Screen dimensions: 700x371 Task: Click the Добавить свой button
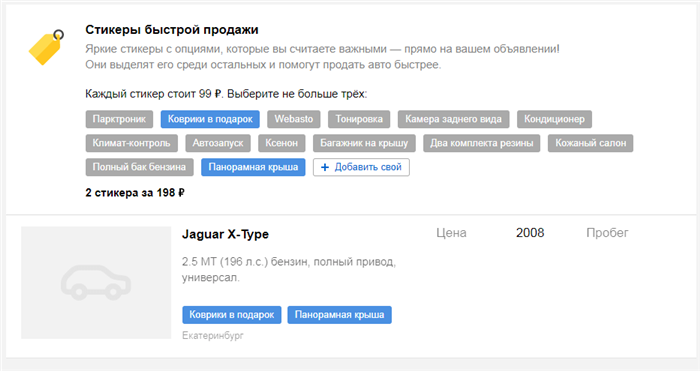coord(361,167)
